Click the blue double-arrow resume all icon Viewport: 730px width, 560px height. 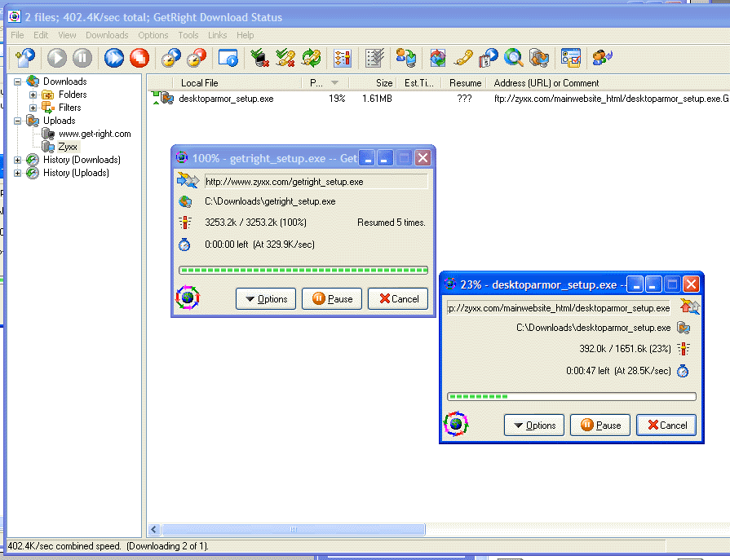[x=113, y=58]
